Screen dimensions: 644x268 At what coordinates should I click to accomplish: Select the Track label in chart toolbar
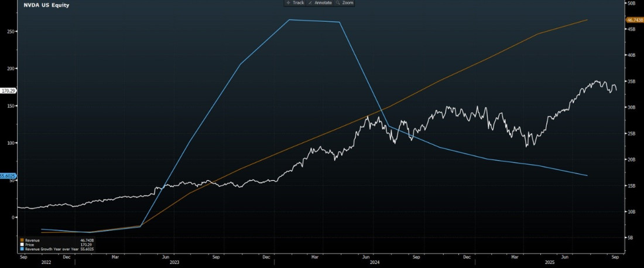(298, 3)
